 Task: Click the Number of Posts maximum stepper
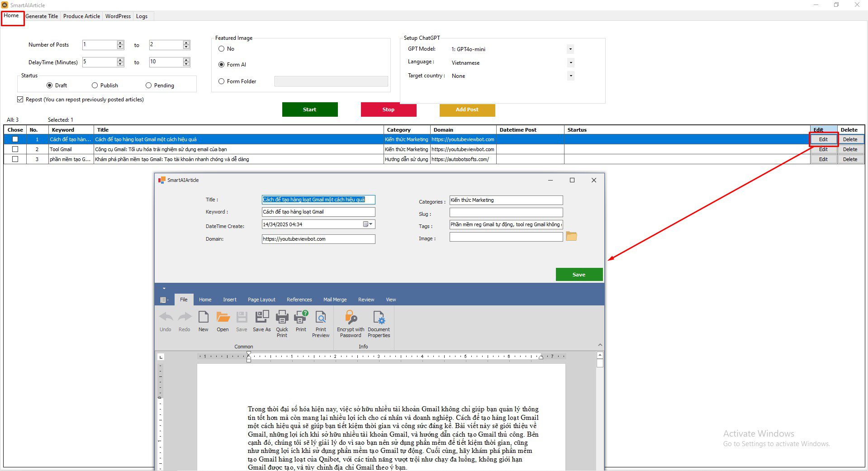pyautogui.click(x=186, y=45)
